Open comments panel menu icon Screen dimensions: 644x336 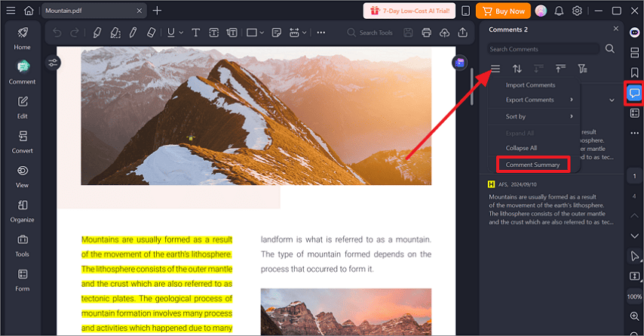click(x=495, y=68)
